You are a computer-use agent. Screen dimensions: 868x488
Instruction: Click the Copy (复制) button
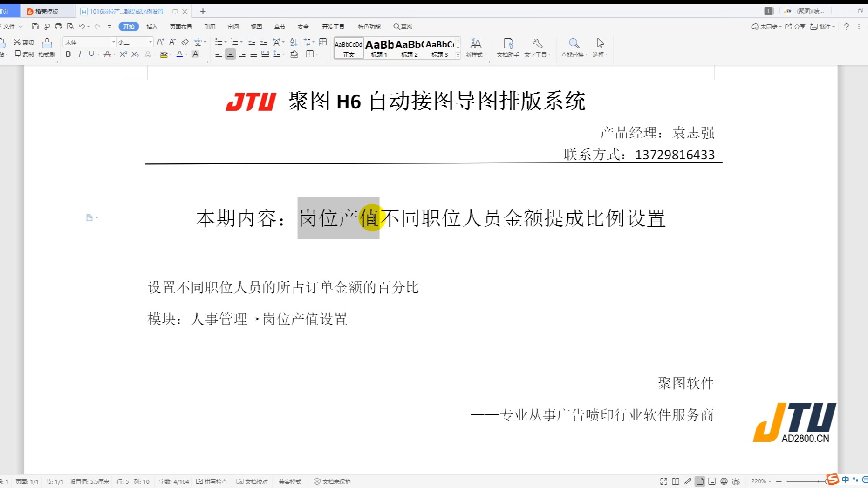point(24,54)
